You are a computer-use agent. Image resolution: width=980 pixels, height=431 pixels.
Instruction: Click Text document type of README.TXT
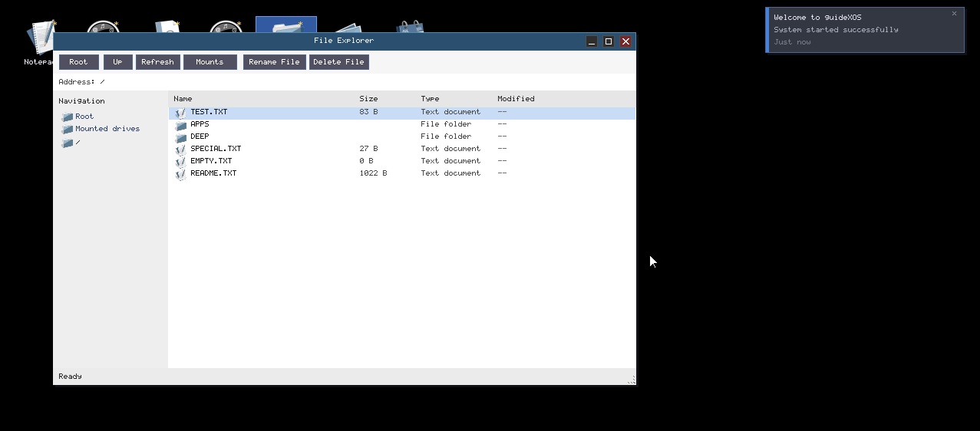tap(450, 173)
